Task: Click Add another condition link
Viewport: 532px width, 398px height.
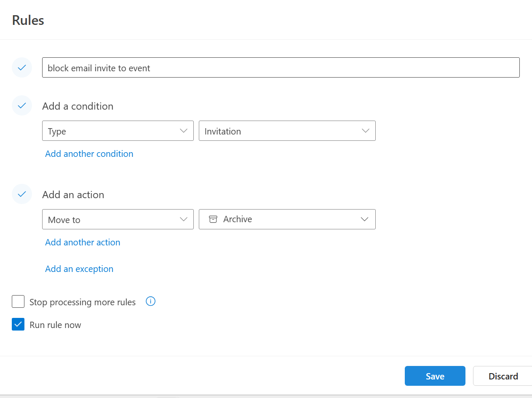Action: [89, 154]
